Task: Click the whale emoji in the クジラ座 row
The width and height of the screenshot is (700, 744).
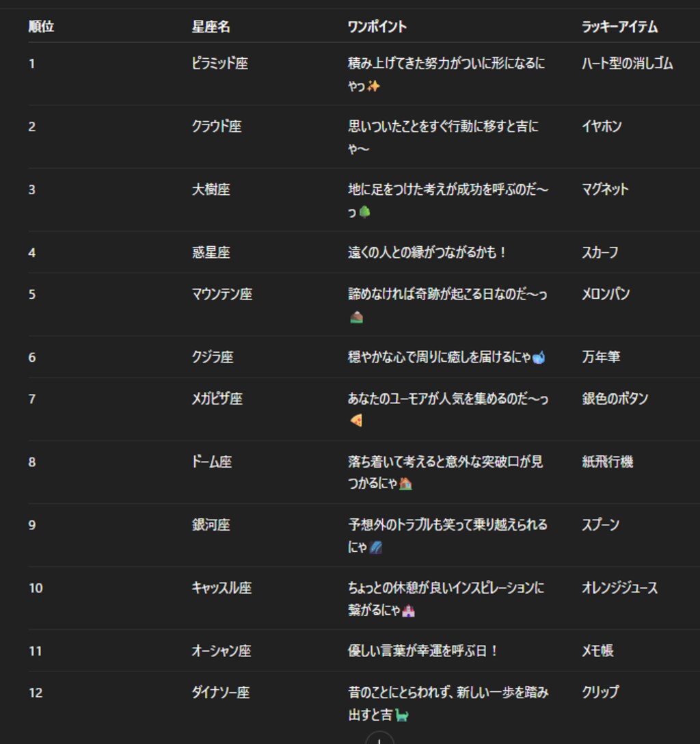Action: coord(538,358)
